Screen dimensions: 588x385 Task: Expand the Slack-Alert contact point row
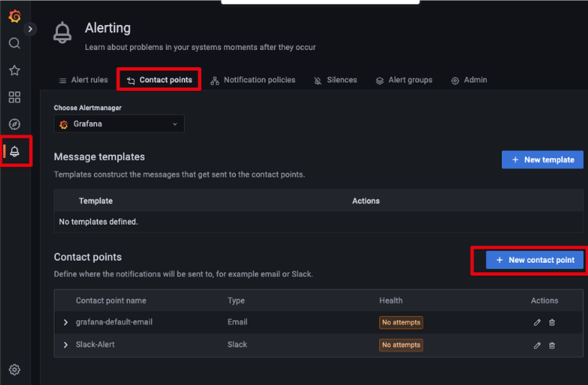point(66,345)
